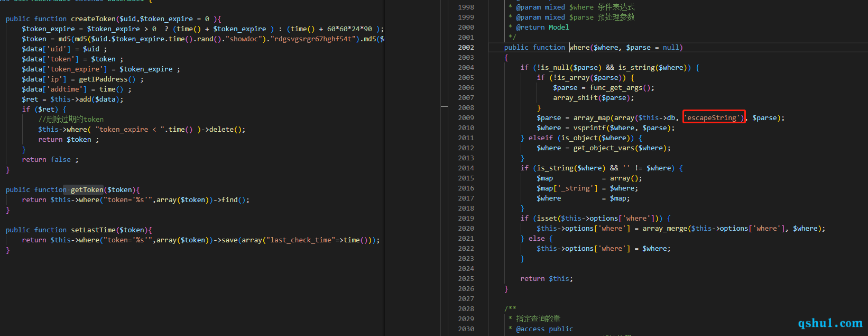868x336 pixels.
Task: Click the getToken function name
Action: [87, 189]
